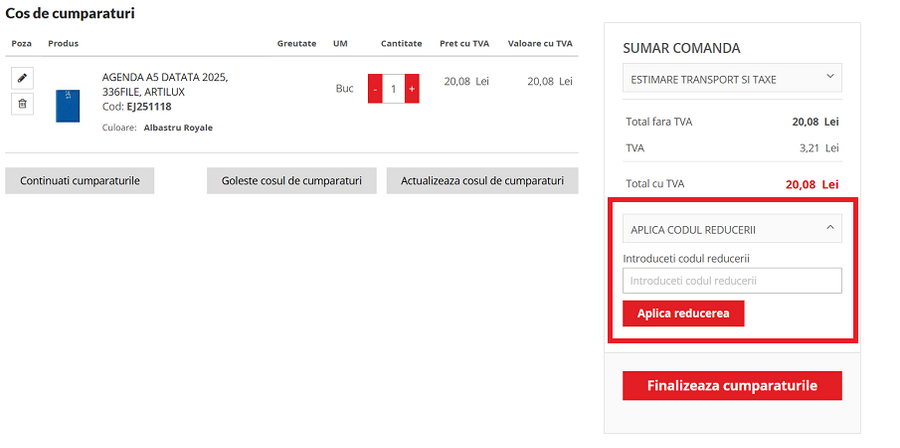
Task: Decrease quantity with the minus button
Action: [375, 89]
